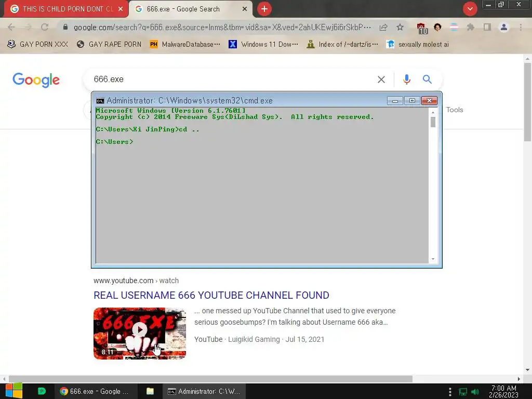
Task: Click the result description about goosebumps
Action: point(295,316)
